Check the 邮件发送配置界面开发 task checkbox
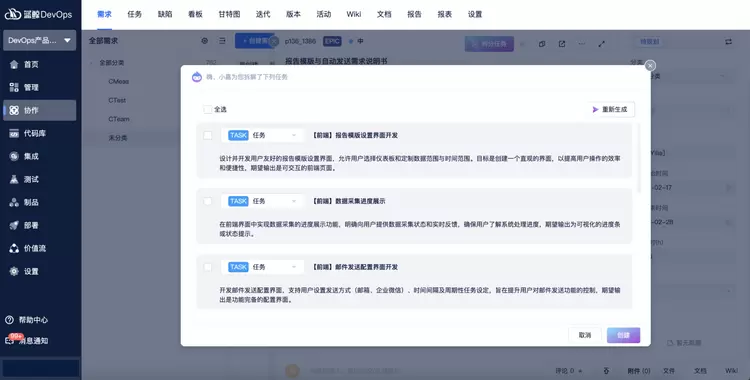Viewport: 750px width, 380px height. click(x=208, y=267)
